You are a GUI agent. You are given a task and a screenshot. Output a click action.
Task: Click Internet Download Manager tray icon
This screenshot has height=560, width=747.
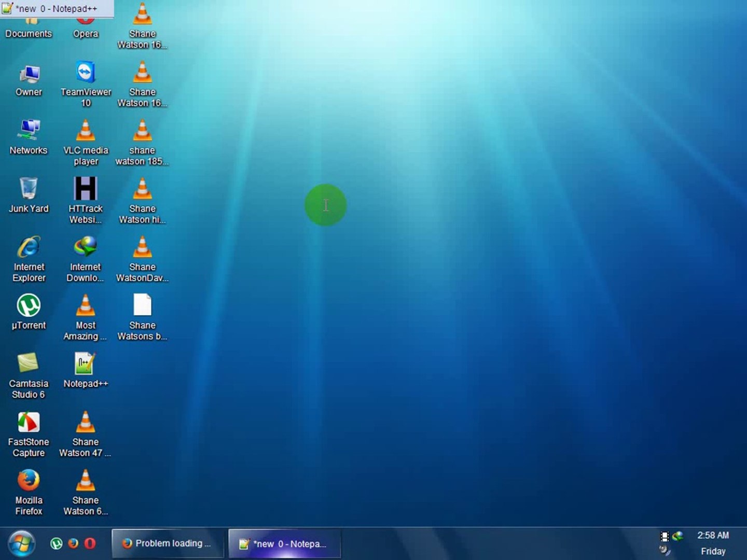pyautogui.click(x=677, y=536)
